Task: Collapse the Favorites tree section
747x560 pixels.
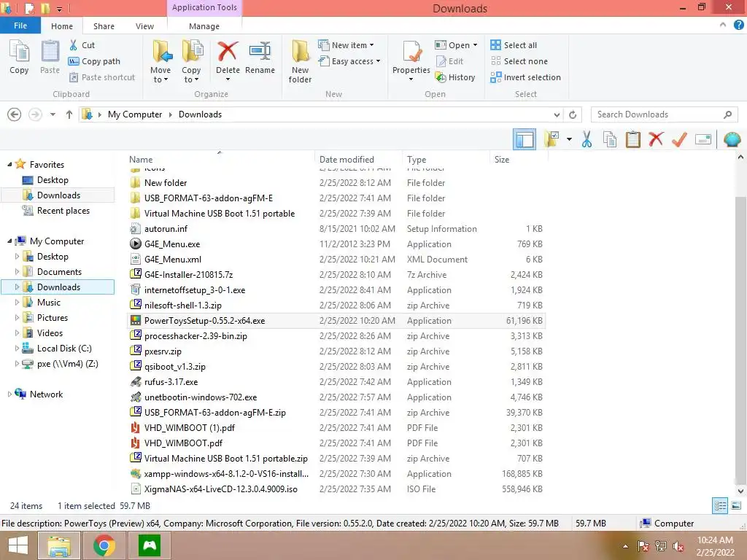Action: click(9, 164)
